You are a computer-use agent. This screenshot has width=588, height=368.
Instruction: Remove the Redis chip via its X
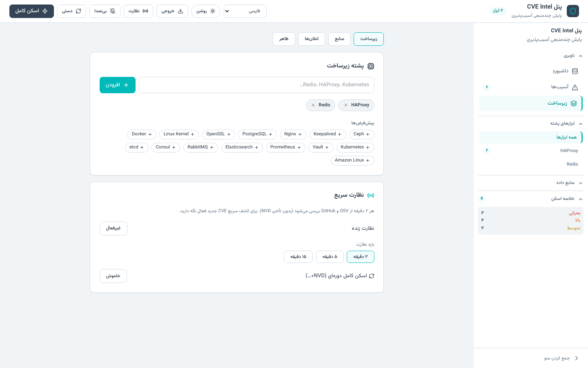pyautogui.click(x=313, y=105)
